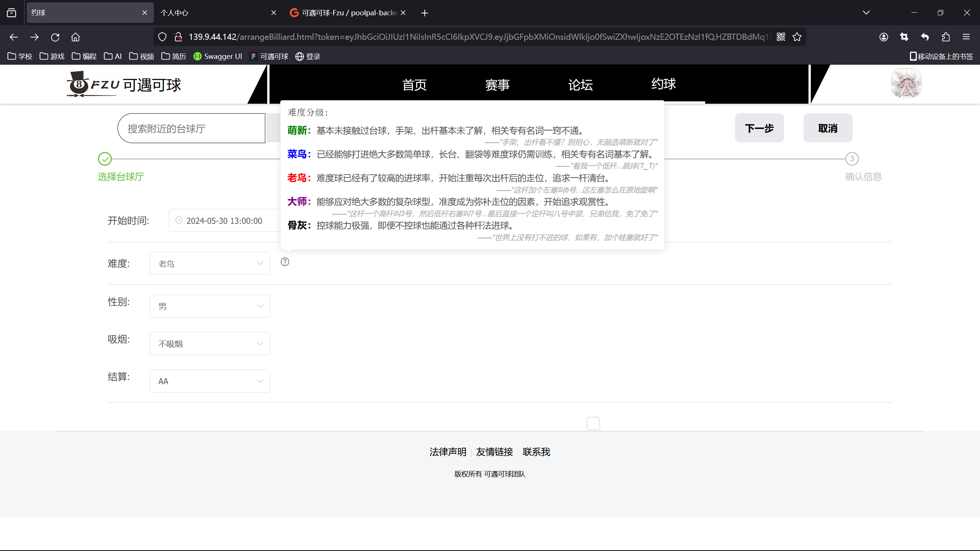This screenshot has height=551, width=980.
Task: Open the extensions puzzle icon
Action: tap(946, 37)
